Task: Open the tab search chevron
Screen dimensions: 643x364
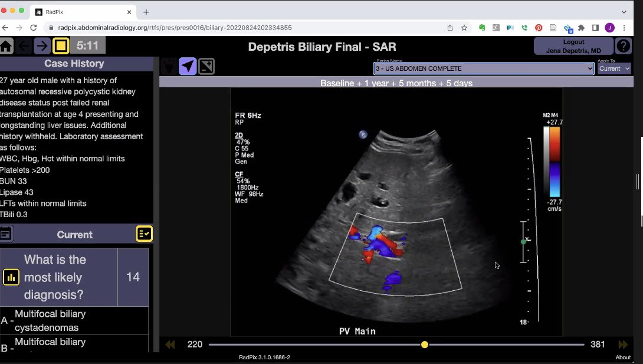Action: pyautogui.click(x=624, y=12)
